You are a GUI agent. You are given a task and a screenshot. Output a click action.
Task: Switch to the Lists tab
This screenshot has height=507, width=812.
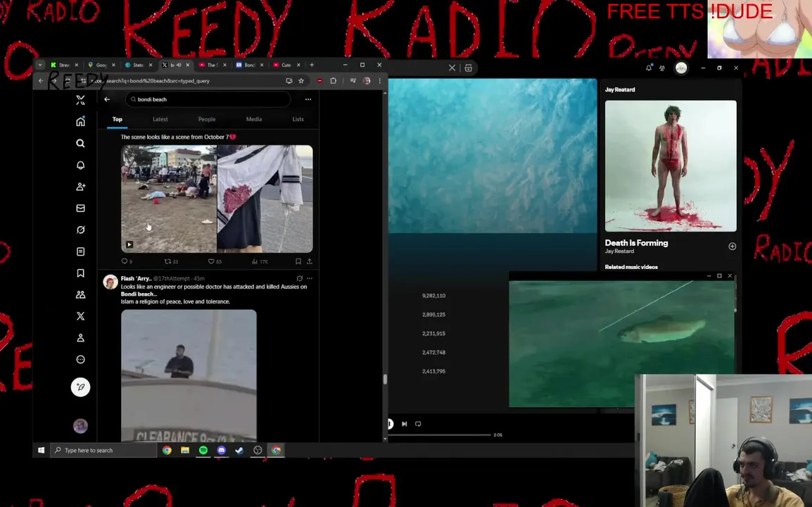(x=298, y=119)
